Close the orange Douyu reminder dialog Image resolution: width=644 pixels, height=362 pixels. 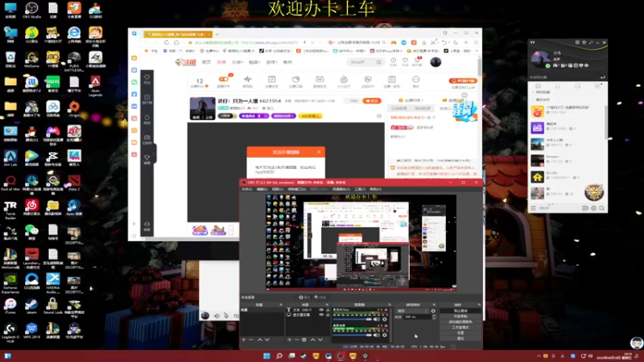[319, 152]
